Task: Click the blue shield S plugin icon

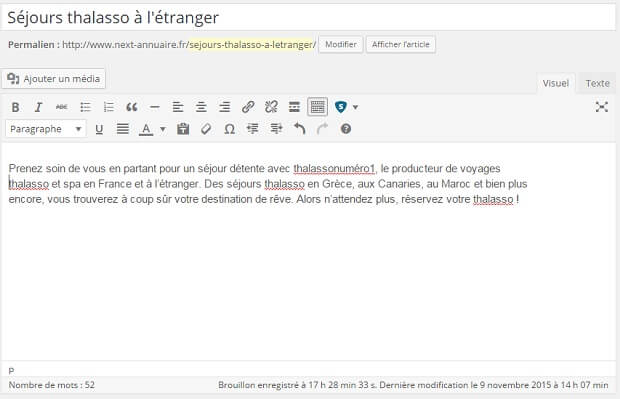Action: coord(341,107)
